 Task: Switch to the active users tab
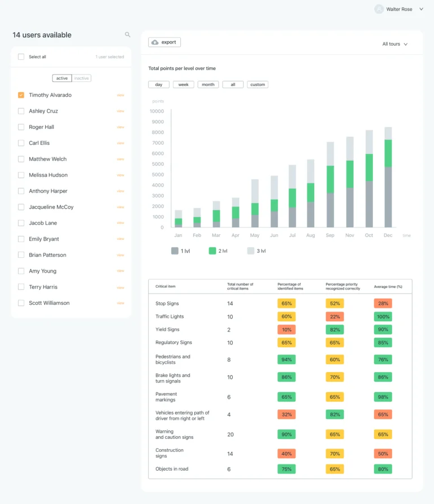tap(62, 79)
